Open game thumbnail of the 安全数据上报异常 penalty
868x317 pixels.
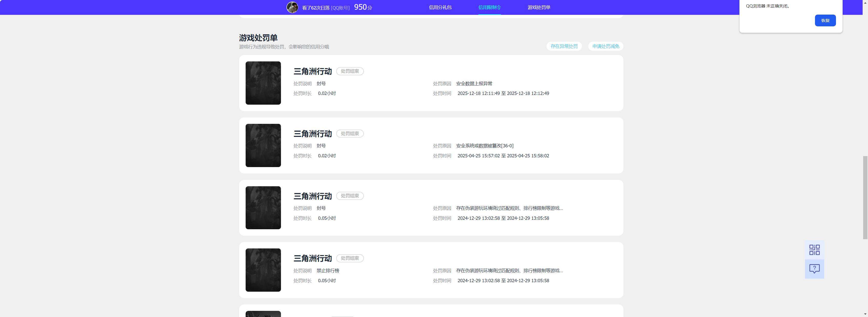pos(263,83)
